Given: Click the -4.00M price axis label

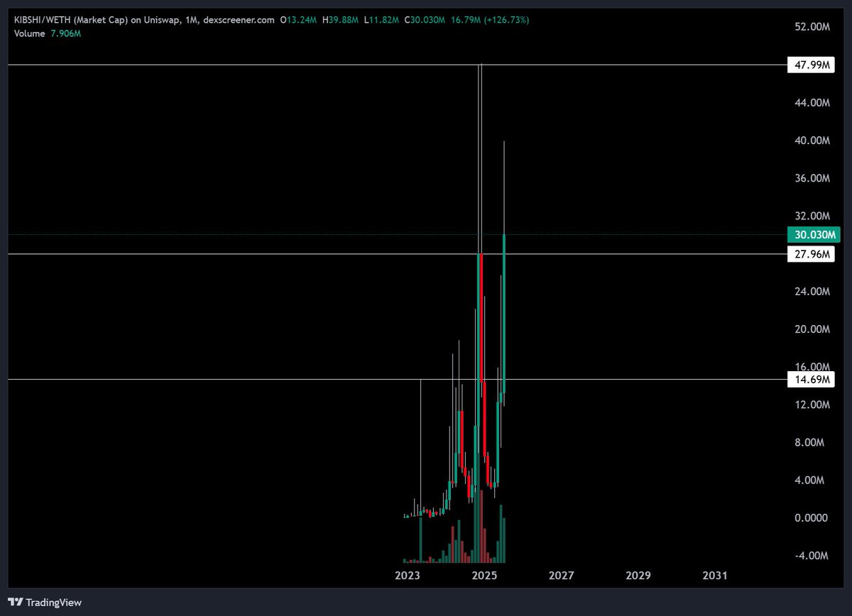Looking at the screenshot, I should (812, 556).
